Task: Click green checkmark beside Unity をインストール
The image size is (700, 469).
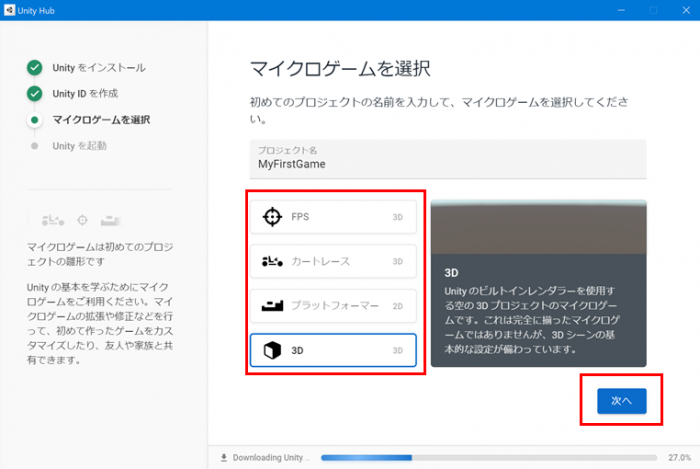Action: (x=35, y=67)
